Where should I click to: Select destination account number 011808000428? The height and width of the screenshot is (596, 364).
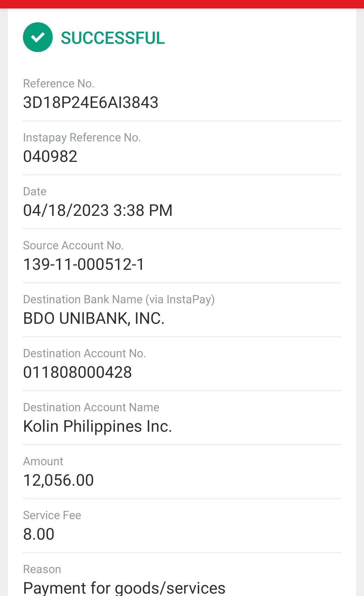pos(78,372)
